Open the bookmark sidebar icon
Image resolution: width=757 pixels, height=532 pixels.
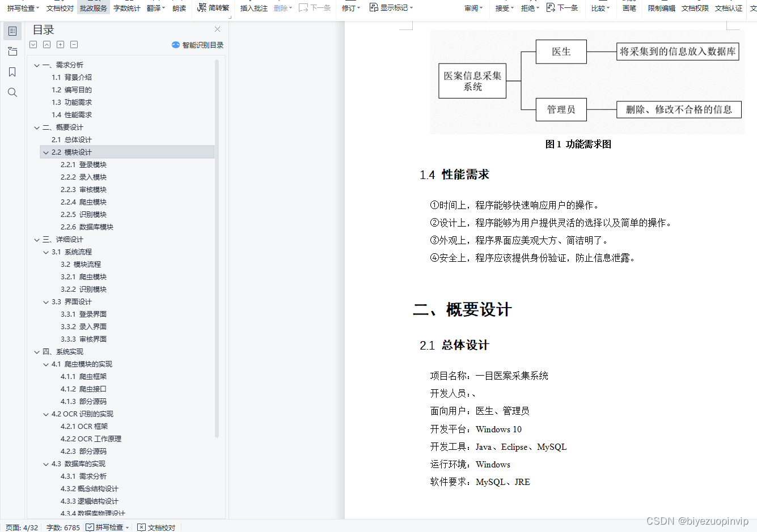(x=12, y=72)
